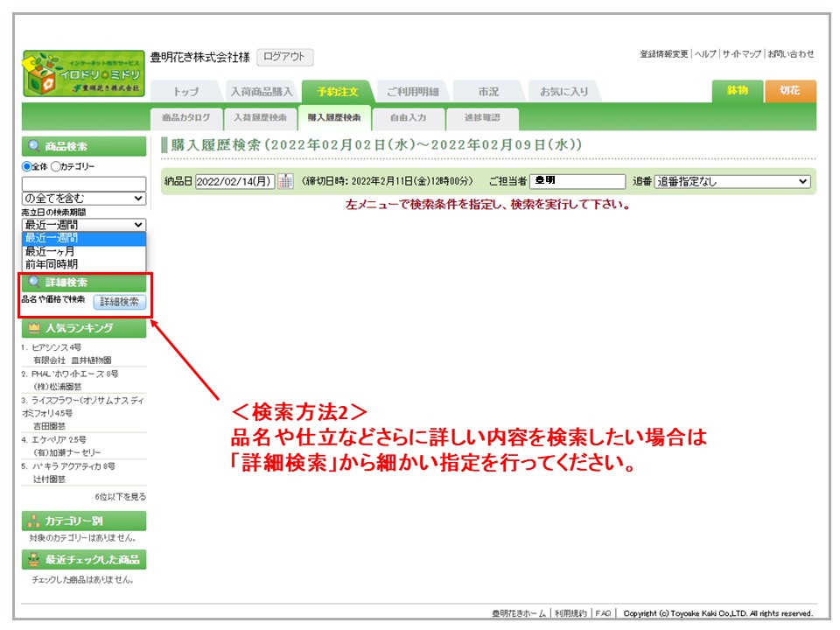Select the カテゴリー radio button

click(55, 166)
